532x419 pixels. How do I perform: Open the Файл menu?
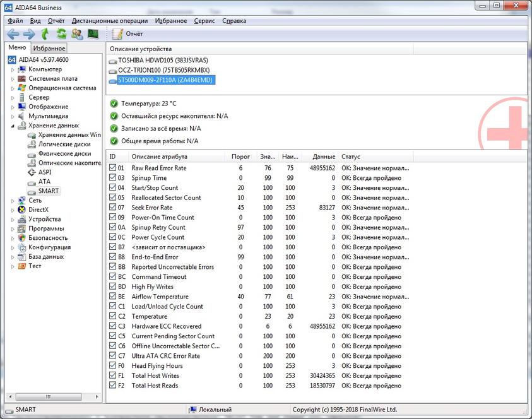(15, 21)
